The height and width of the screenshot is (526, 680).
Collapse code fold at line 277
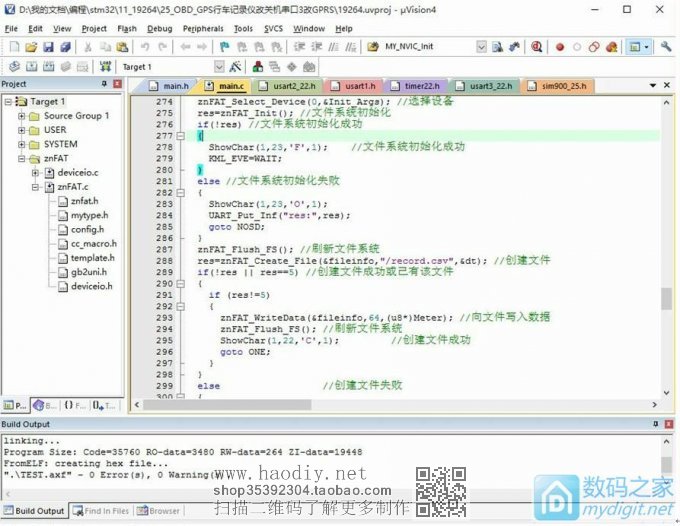coord(181,136)
